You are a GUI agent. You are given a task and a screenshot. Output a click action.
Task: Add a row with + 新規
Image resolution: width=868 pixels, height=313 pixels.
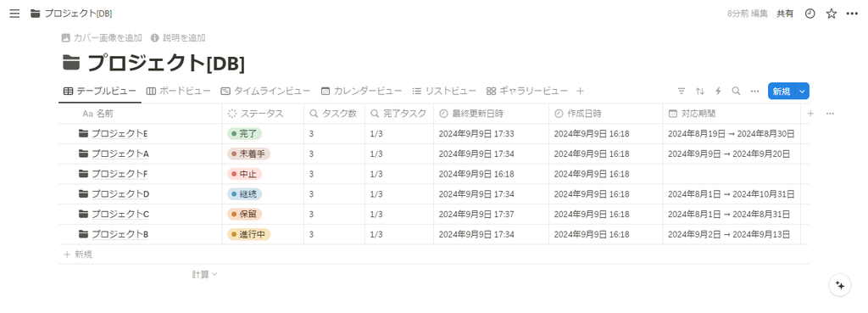point(77,254)
